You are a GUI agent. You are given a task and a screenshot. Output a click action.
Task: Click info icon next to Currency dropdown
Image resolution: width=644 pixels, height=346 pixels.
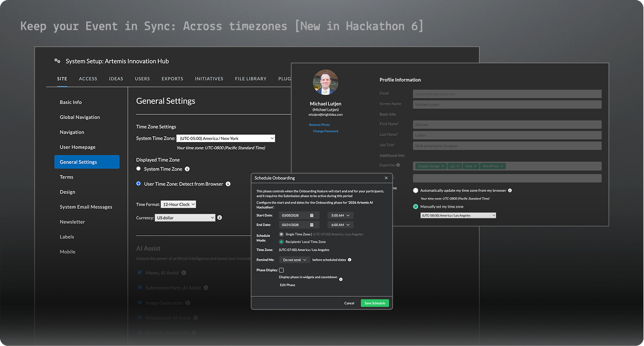click(x=220, y=217)
